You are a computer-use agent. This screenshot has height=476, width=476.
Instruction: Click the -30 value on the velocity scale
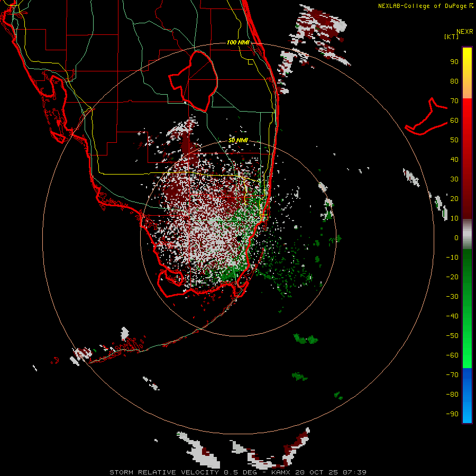point(452,297)
